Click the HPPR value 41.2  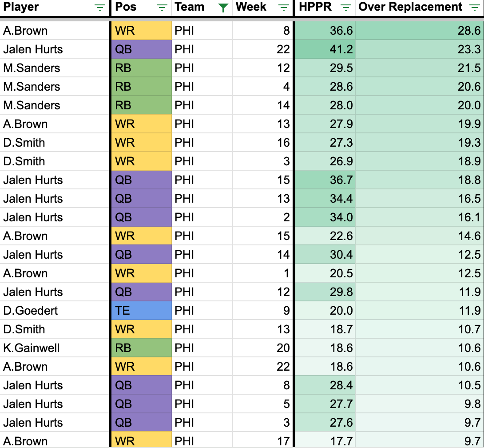pyautogui.click(x=325, y=49)
